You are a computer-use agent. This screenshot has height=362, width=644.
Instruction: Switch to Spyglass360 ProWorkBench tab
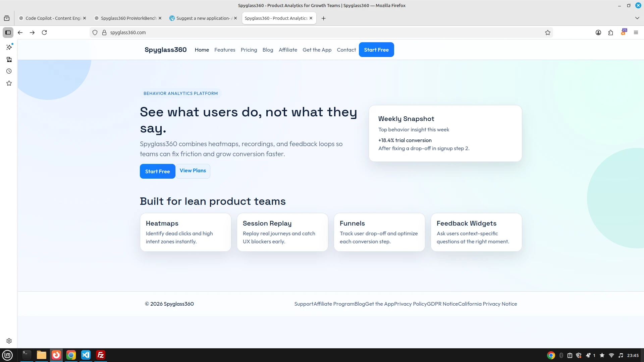point(128,18)
